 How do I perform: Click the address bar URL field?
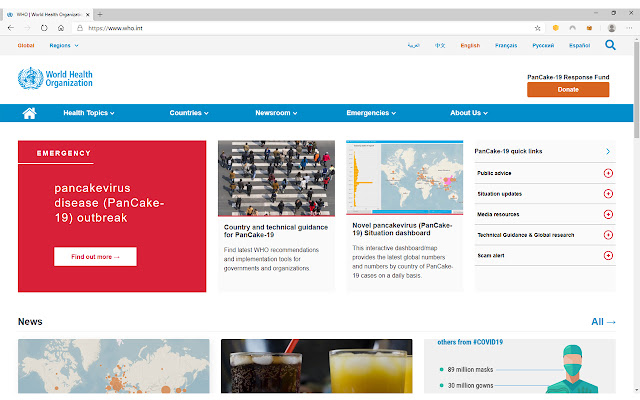(x=306, y=28)
